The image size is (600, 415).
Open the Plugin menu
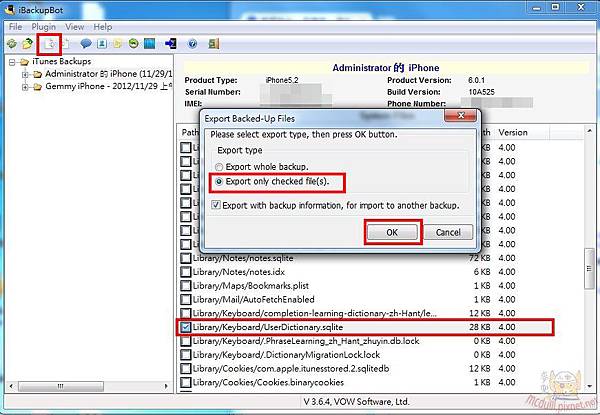pos(44,27)
